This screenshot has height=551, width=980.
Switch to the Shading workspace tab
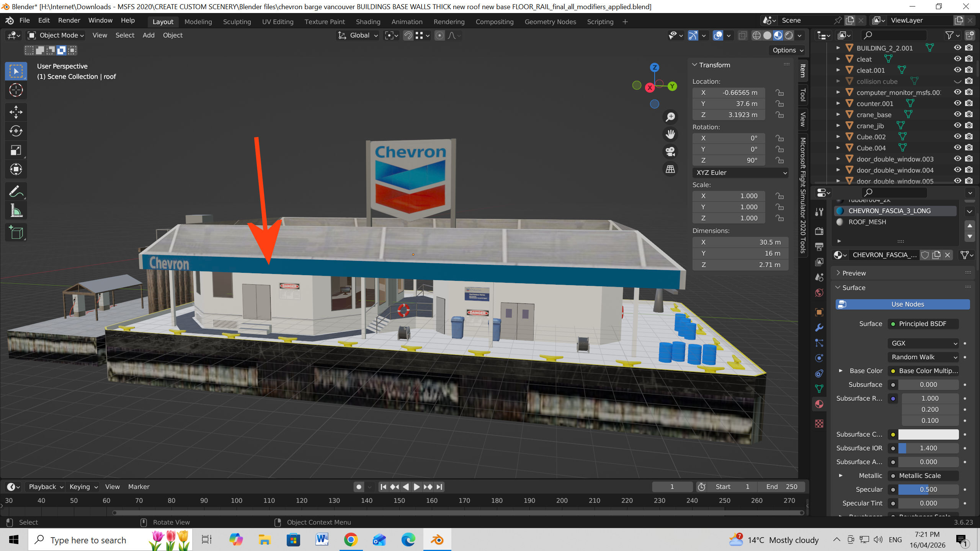(x=368, y=22)
